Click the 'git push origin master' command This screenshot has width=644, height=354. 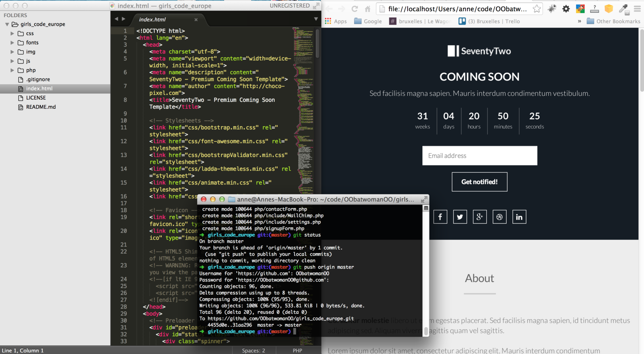tap(324, 267)
